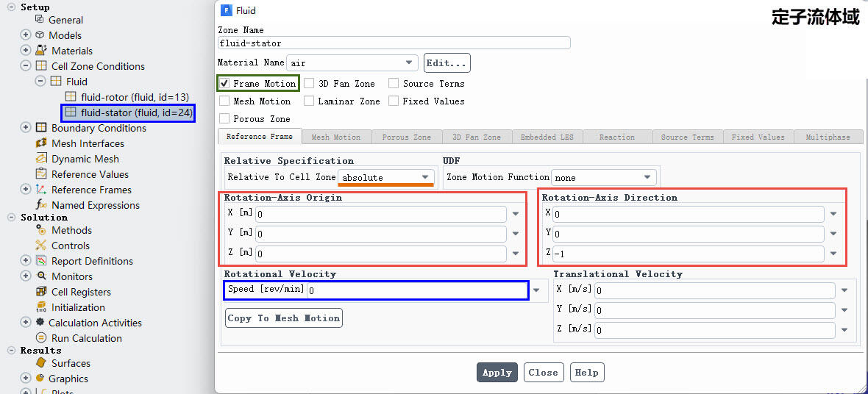This screenshot has height=394, width=868.
Task: Switch to the Mesh Motion tab
Action: (335, 137)
